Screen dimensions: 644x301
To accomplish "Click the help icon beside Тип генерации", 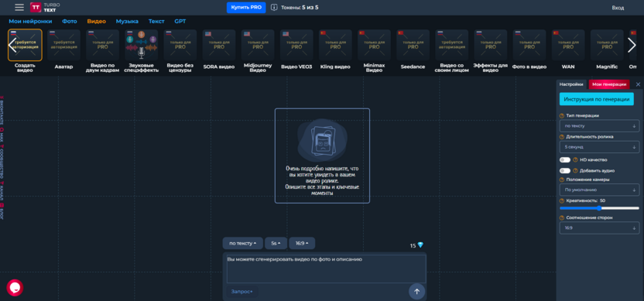I will 562,116.
